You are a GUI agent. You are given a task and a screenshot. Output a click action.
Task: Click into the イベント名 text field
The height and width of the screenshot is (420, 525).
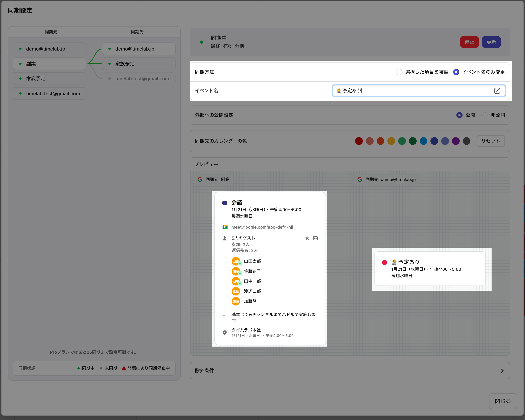tap(419, 90)
